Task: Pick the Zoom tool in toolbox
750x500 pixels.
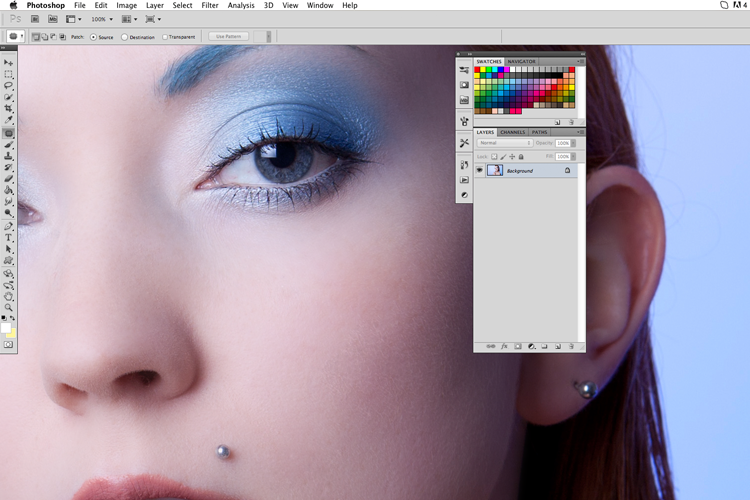Action: click(x=9, y=307)
